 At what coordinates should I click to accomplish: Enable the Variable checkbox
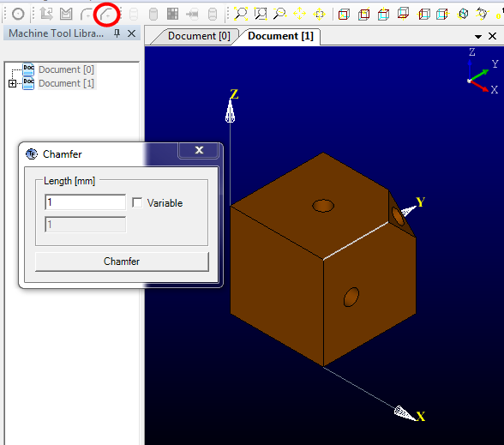coord(137,203)
